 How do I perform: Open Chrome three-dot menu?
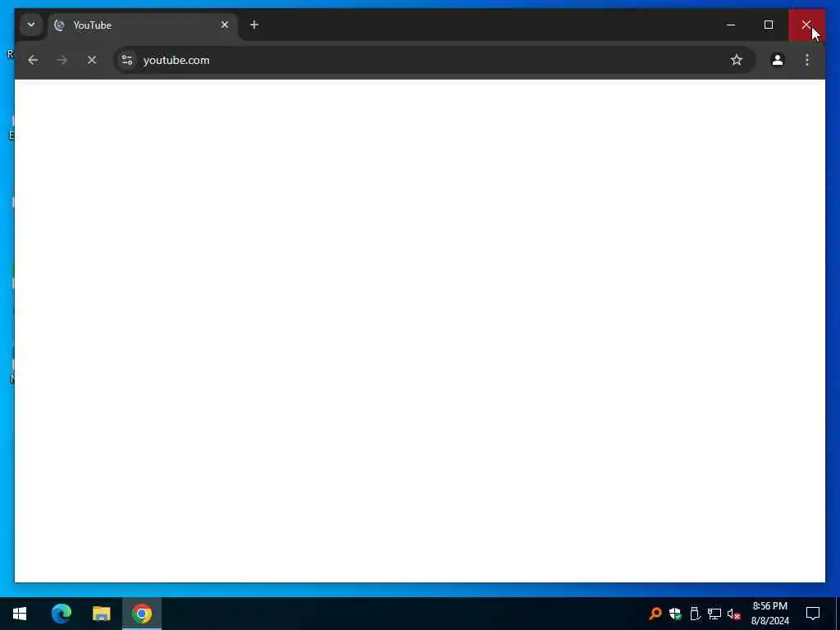click(x=807, y=60)
